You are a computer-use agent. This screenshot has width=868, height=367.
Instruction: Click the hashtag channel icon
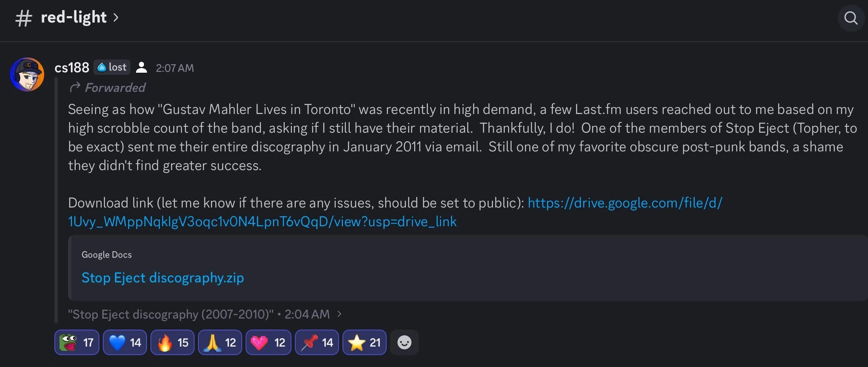click(x=23, y=18)
